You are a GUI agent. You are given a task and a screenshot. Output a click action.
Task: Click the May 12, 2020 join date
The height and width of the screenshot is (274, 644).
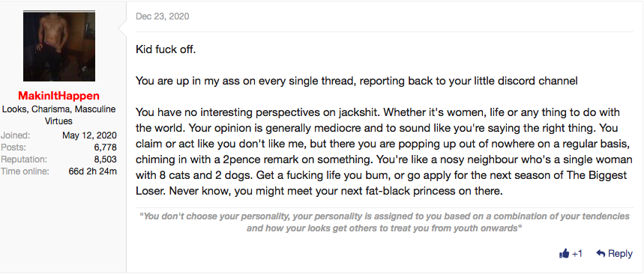(x=89, y=136)
